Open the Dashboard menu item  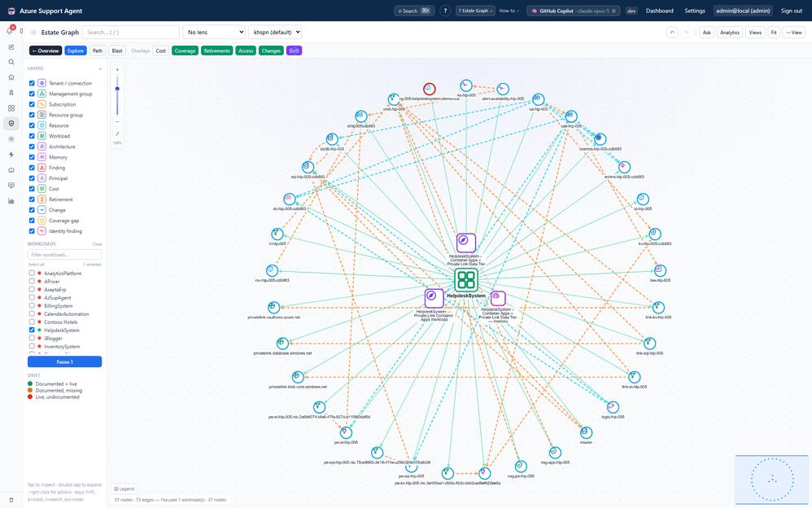point(659,11)
